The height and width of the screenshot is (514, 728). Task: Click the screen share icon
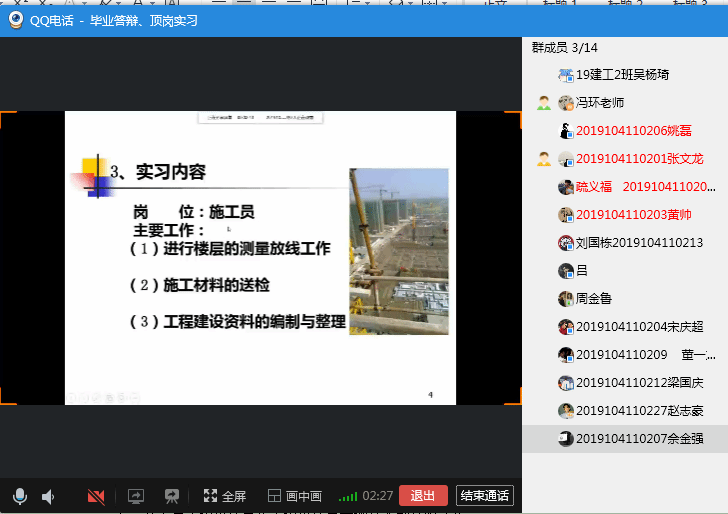136,496
